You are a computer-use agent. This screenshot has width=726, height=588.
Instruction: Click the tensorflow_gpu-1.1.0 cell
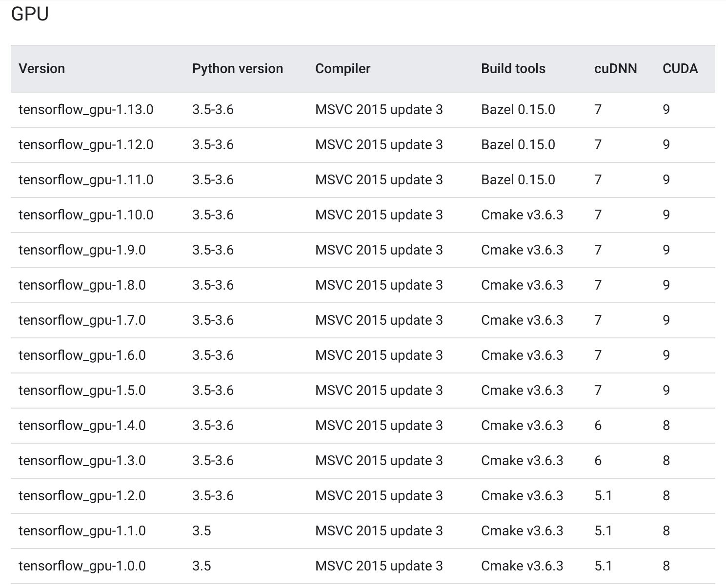pyautogui.click(x=82, y=530)
